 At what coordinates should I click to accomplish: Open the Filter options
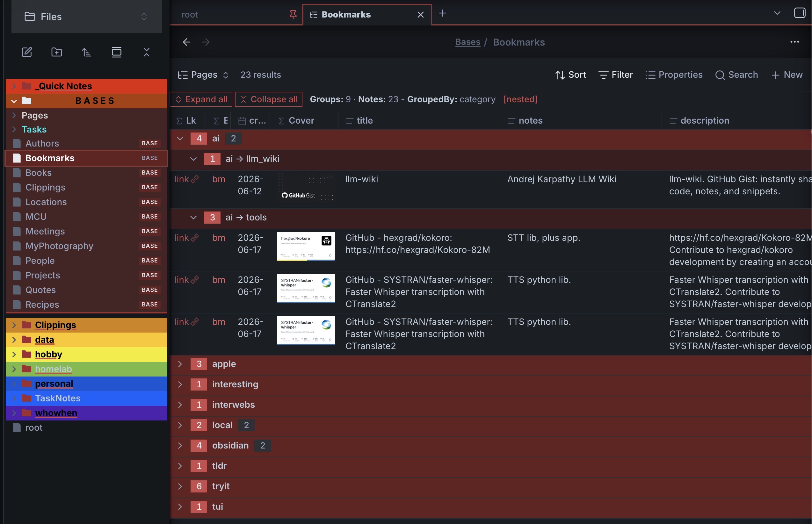616,75
